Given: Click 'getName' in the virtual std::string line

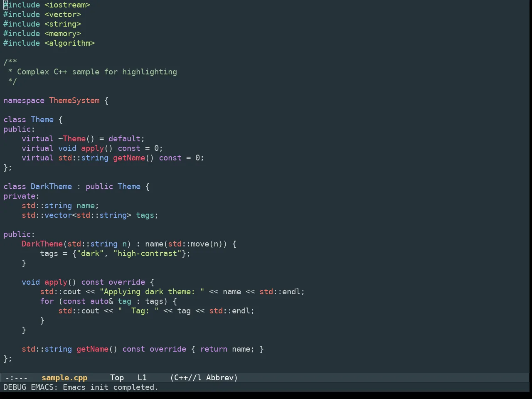Looking at the screenshot, I should (129, 158).
